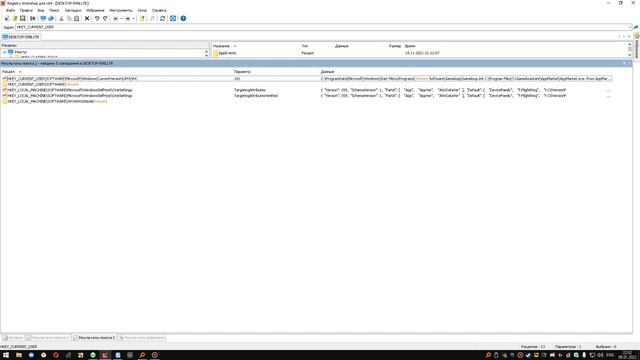Switch to Результаты поиска 1 tab
The height and width of the screenshot is (360, 640).
pyautogui.click(x=48, y=338)
